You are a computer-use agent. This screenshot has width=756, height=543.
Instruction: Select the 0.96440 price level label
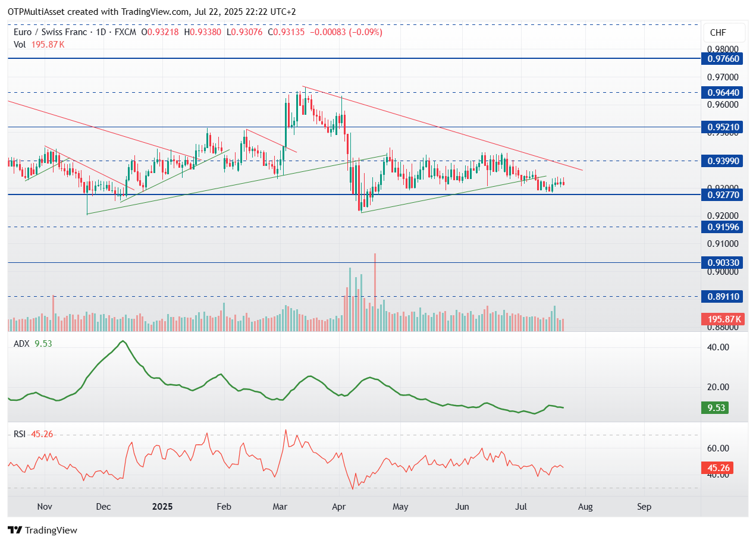coord(723,92)
